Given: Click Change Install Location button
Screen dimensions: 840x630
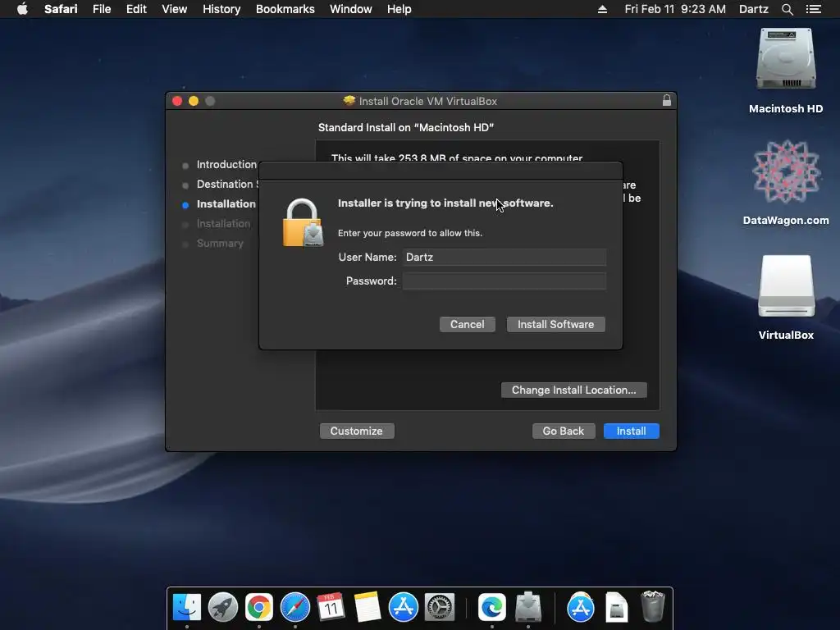Looking at the screenshot, I should coord(573,390).
